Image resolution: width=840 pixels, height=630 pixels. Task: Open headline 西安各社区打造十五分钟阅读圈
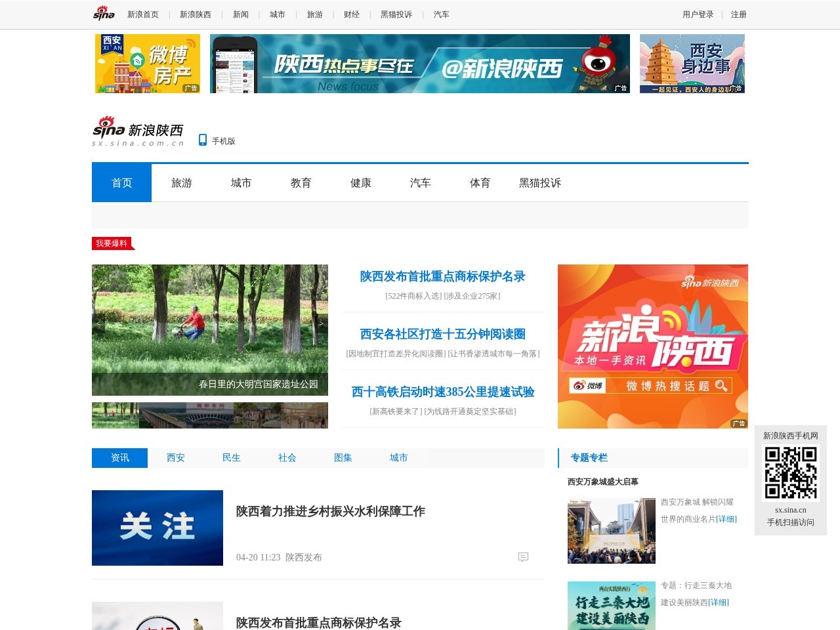[442, 334]
